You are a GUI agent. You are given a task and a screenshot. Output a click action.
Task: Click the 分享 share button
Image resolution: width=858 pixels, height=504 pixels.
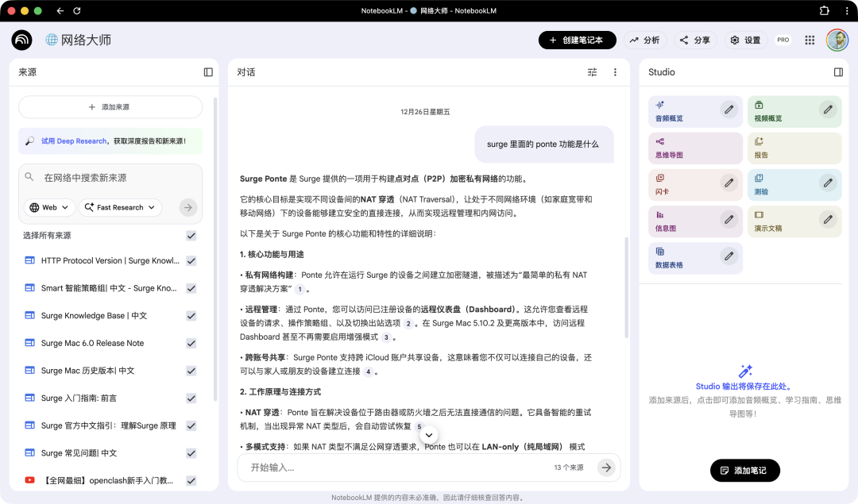[695, 40]
